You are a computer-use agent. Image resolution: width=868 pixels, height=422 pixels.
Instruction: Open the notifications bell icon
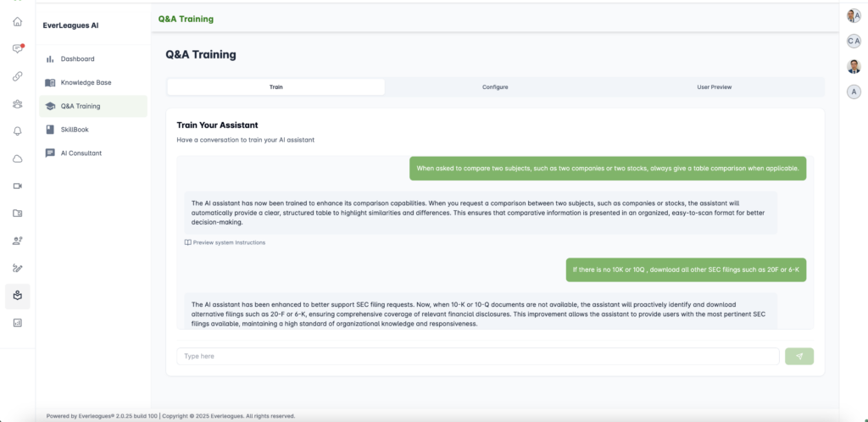[17, 130]
